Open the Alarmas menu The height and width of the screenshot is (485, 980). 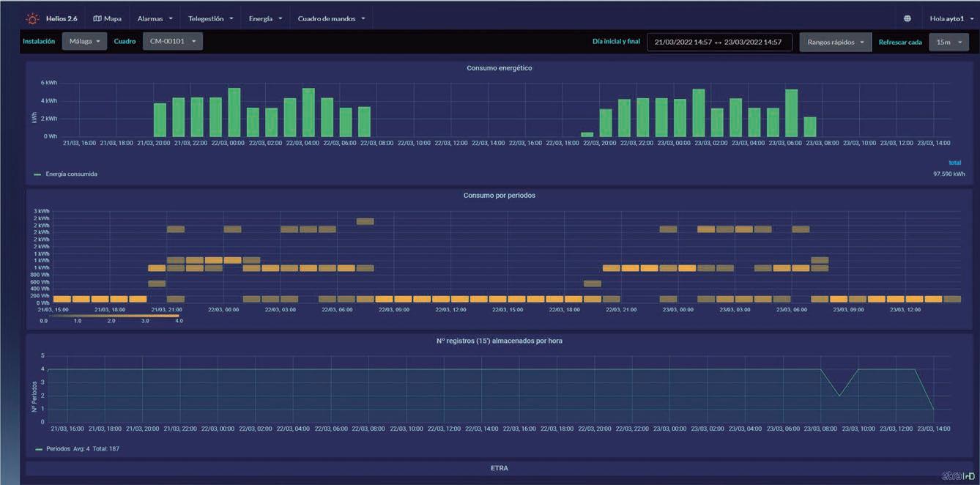155,18
